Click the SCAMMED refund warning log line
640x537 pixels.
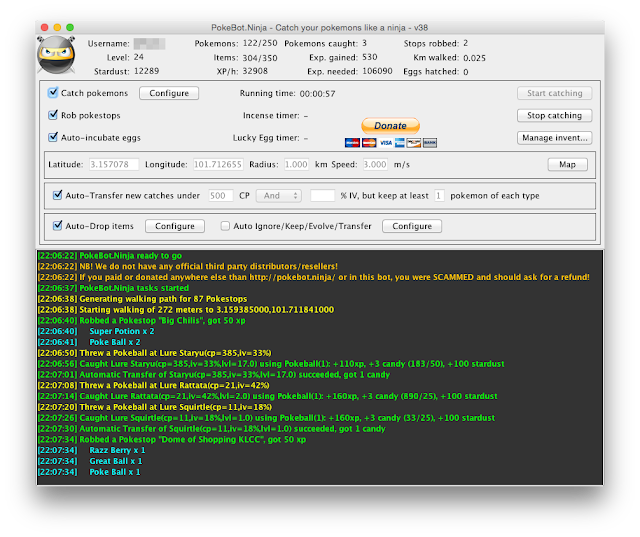point(313,277)
